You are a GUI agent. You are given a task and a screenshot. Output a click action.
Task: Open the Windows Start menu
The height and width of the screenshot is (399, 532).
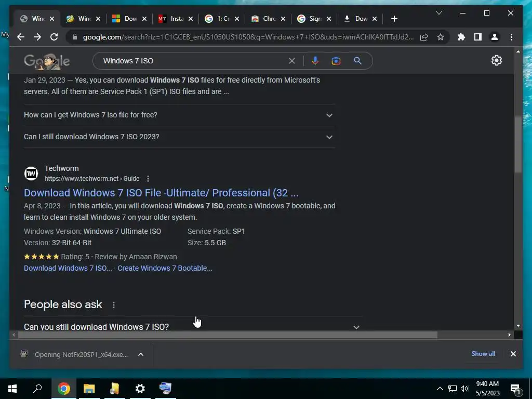coord(12,389)
